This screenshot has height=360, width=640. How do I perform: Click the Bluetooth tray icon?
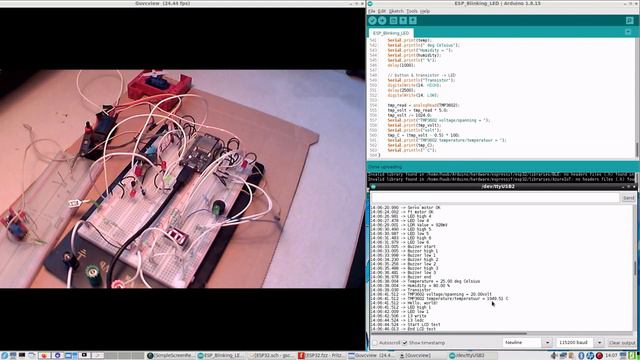(582, 356)
